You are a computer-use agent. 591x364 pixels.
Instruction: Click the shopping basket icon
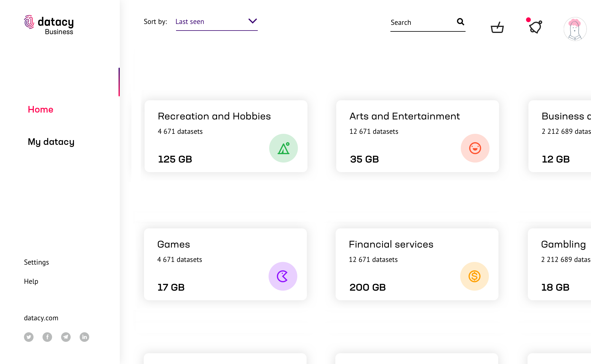point(497,27)
